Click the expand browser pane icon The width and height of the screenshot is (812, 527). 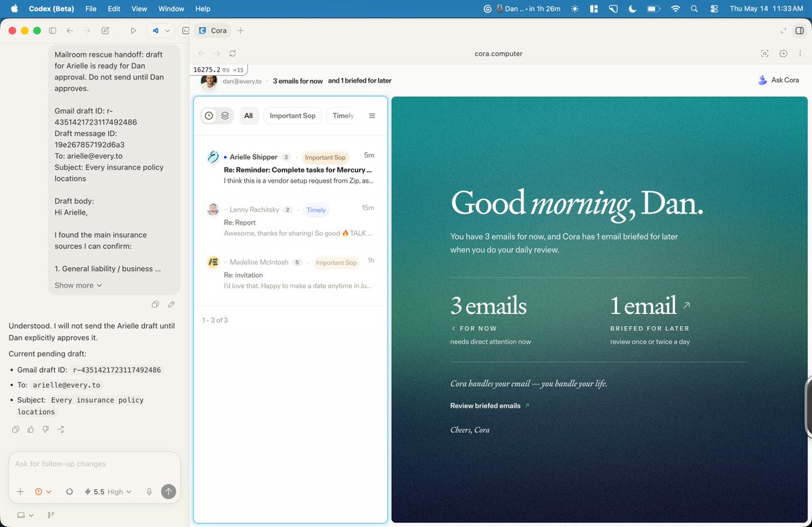point(783,30)
